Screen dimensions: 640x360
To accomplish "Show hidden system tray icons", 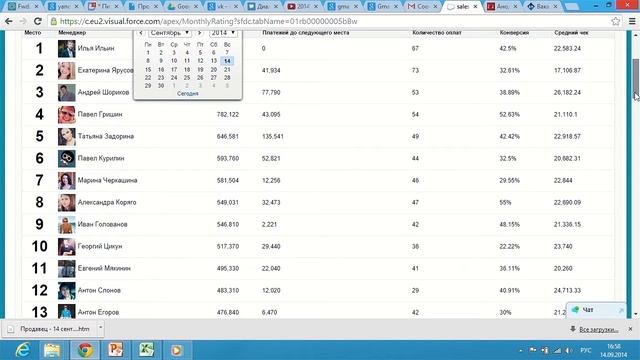I will pos(521,351).
